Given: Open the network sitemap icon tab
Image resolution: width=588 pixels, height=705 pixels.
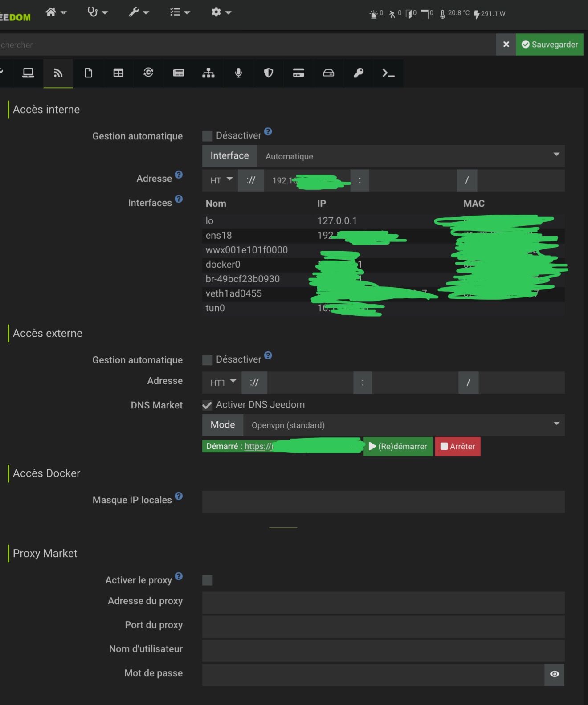Looking at the screenshot, I should (208, 73).
